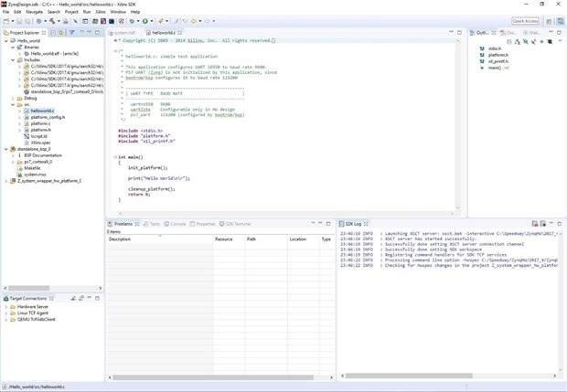Expand the BSP Documentation node
Screen dimensions: 567x392
[13, 155]
